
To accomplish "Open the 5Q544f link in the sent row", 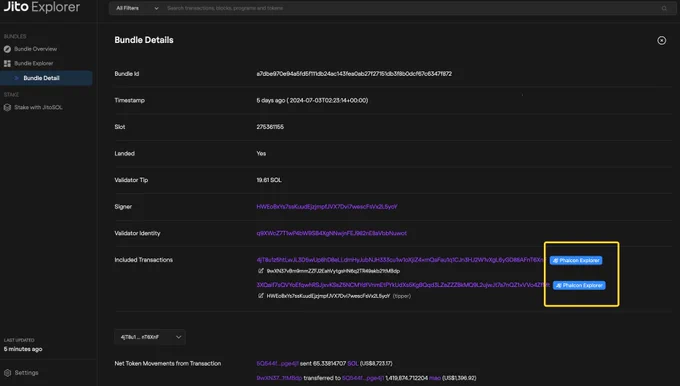I will (x=277, y=363).
